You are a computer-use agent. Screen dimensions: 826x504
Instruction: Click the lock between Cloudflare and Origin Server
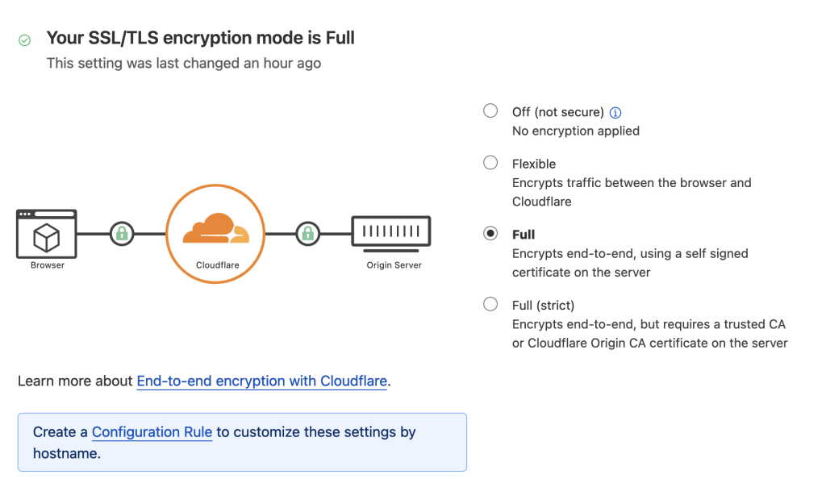point(307,234)
